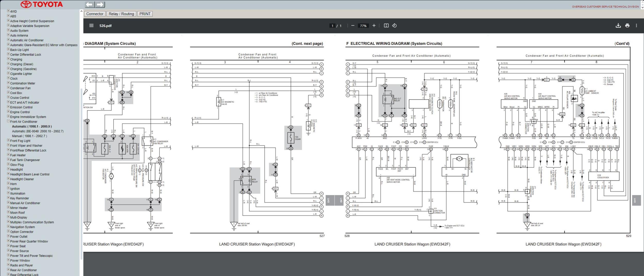Print using the PDF viewer printer icon
Screen dimensions: 644x276
[x=627, y=26]
